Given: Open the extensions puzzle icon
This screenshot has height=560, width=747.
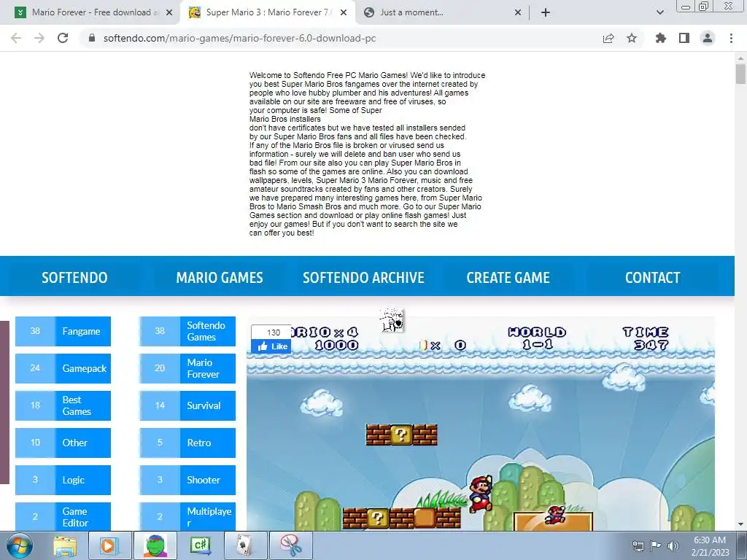Looking at the screenshot, I should tap(661, 38).
